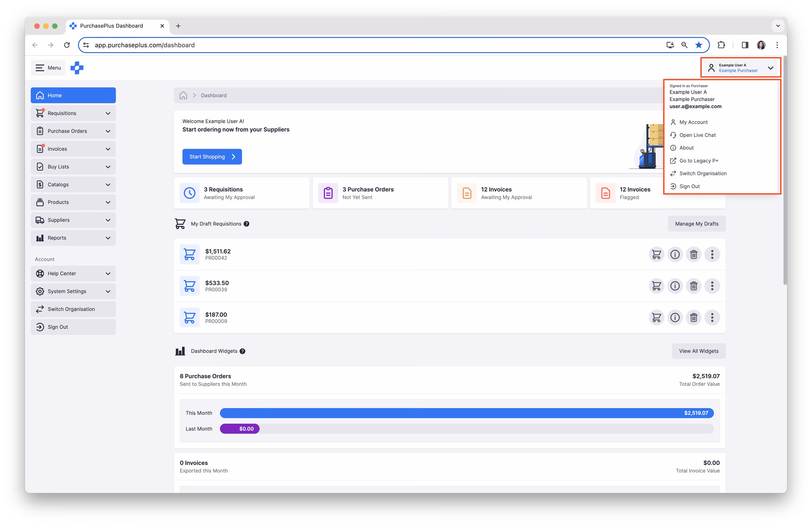Image resolution: width=812 pixels, height=526 pixels.
Task: Open a new browser tab
Action: [178, 26]
